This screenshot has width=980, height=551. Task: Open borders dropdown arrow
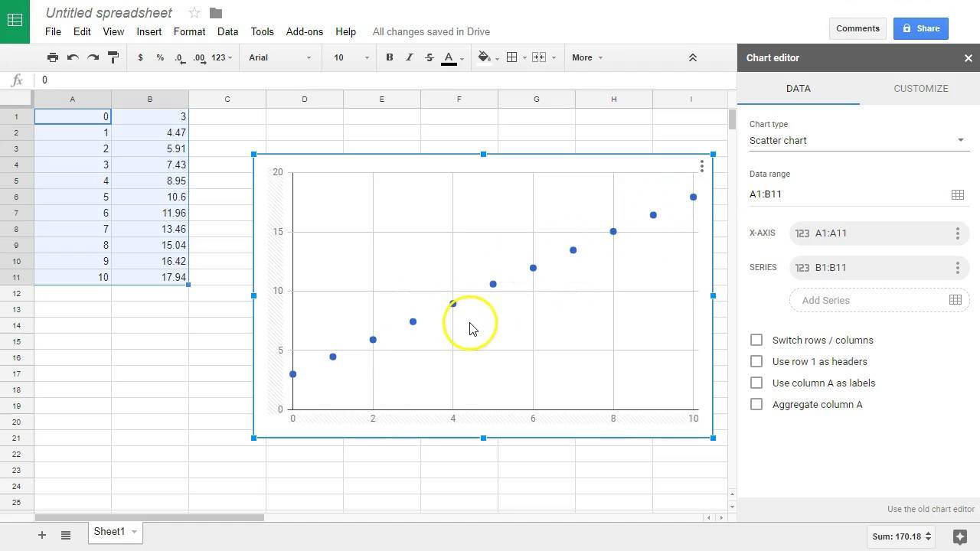click(524, 58)
